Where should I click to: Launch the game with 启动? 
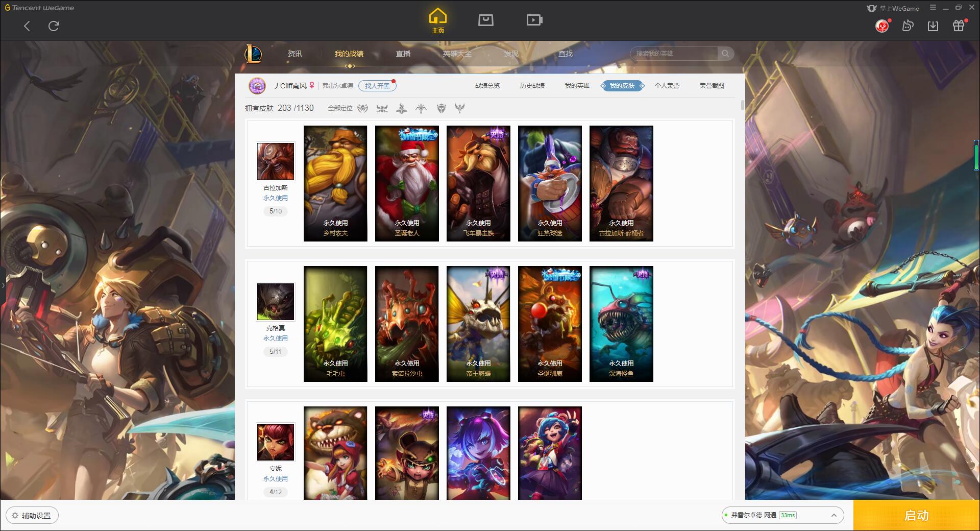[x=917, y=516]
